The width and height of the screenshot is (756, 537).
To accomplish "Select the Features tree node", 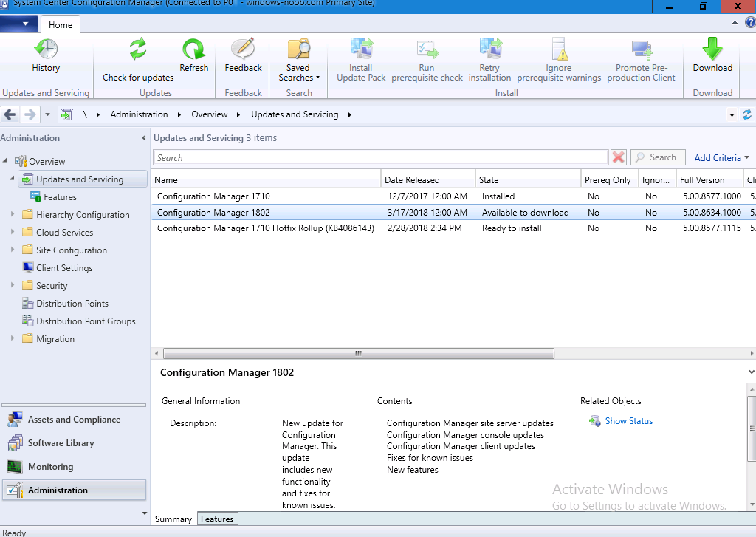I will pyautogui.click(x=60, y=197).
